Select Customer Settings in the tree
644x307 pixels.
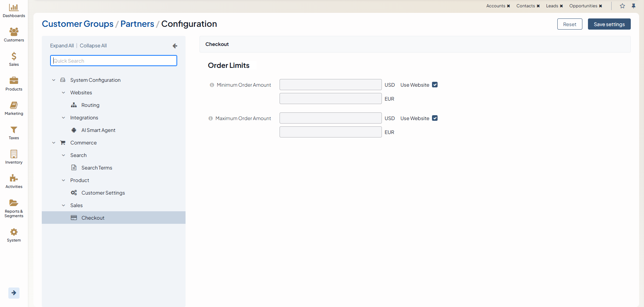tap(103, 193)
